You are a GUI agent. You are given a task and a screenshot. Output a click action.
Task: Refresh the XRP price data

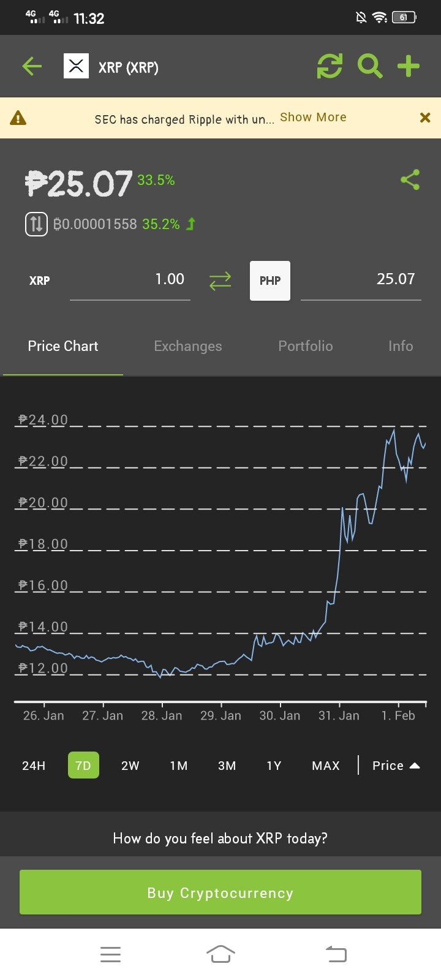pyautogui.click(x=330, y=66)
